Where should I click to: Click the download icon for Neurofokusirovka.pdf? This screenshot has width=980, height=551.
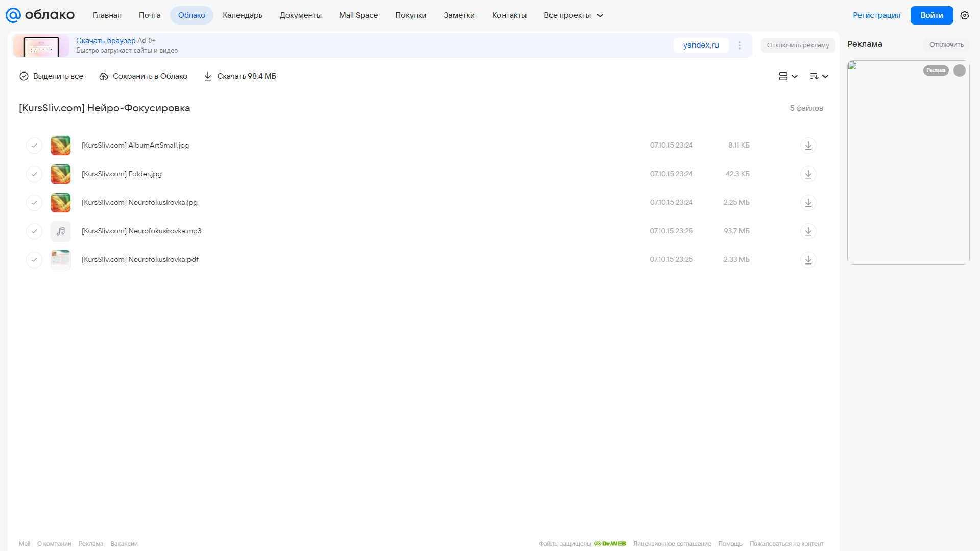coord(808,260)
